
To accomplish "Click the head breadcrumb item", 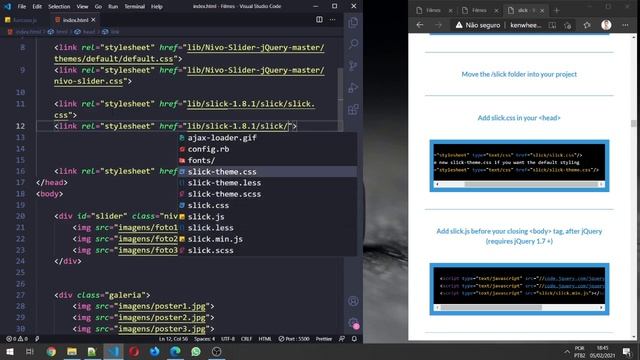I will click(x=85, y=31).
